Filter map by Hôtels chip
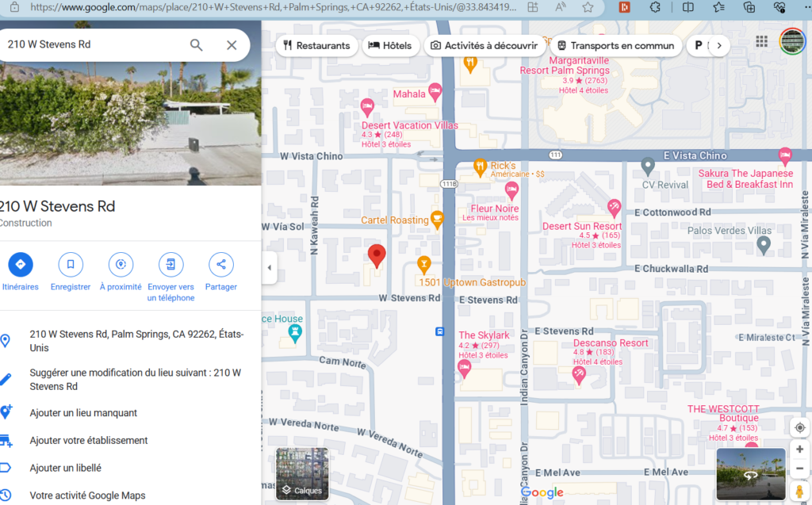The height and width of the screenshot is (505, 812). click(x=390, y=45)
